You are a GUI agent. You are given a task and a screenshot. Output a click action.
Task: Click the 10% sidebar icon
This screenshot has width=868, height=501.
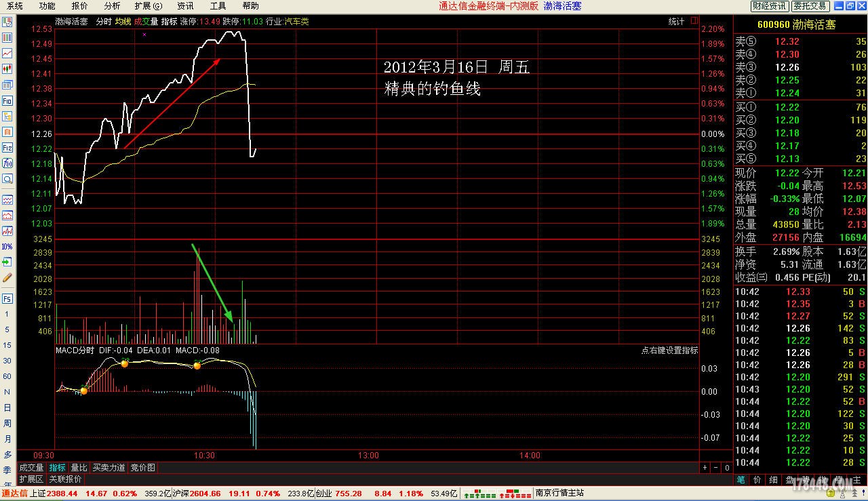(7, 247)
